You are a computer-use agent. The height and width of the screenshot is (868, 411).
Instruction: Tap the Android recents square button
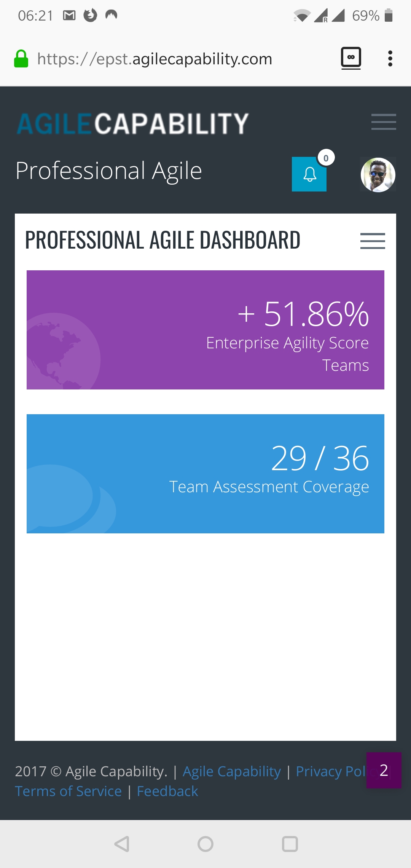click(x=289, y=842)
